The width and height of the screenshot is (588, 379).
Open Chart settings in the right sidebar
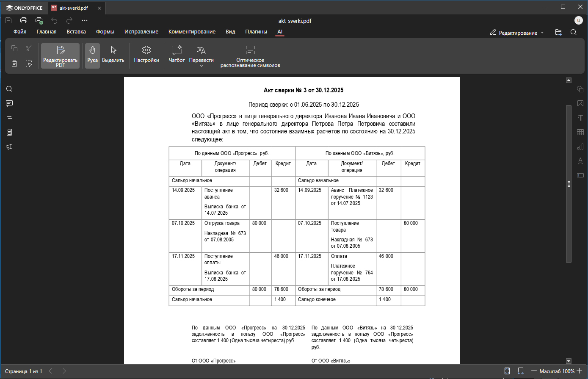click(580, 147)
